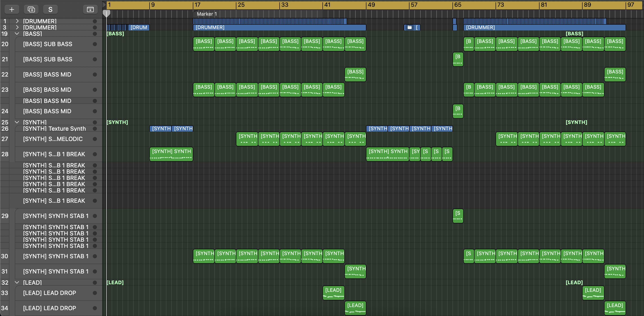This screenshot has height=316, width=644.
Task: Collapse the [SYNTH] track stack
Action: [17, 122]
